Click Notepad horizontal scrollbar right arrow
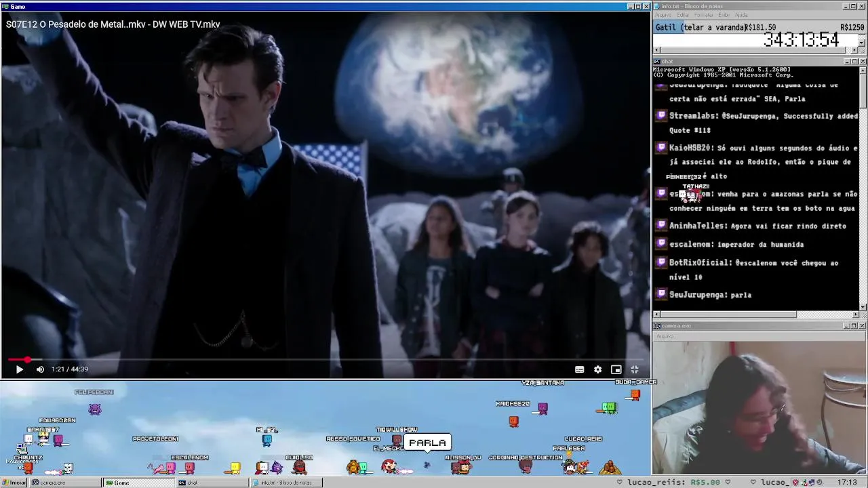Viewport: 868px width, 488px height. pyautogui.click(x=854, y=50)
